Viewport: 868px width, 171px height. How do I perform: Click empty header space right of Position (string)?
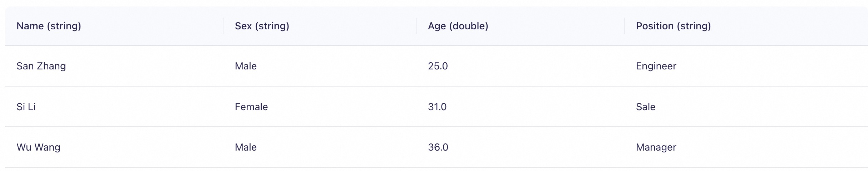(786, 26)
